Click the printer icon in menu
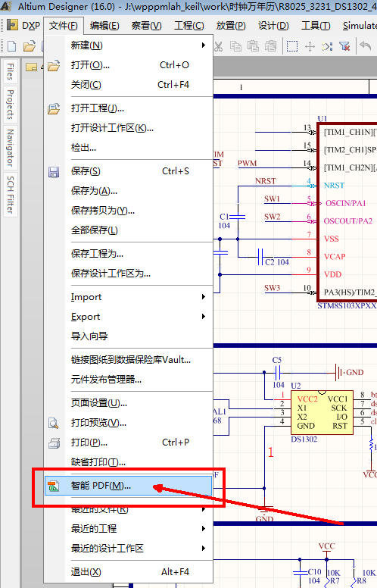Image resolution: width=377 pixels, height=588 pixels. coord(54,443)
